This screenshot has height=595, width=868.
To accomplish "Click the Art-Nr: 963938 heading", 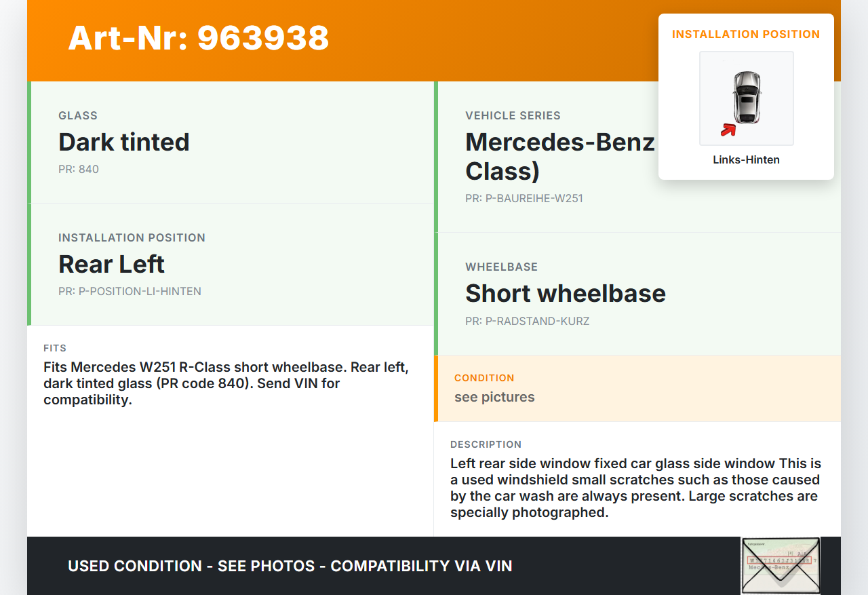I will pos(199,38).
